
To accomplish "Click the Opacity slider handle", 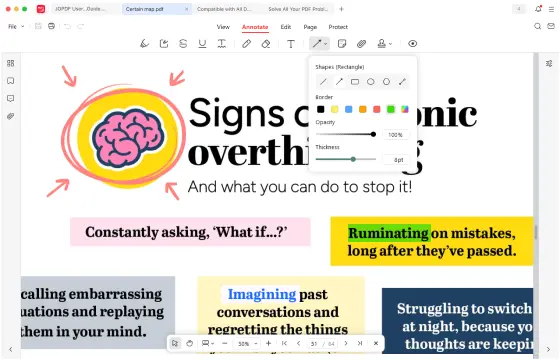I will click(x=373, y=134).
